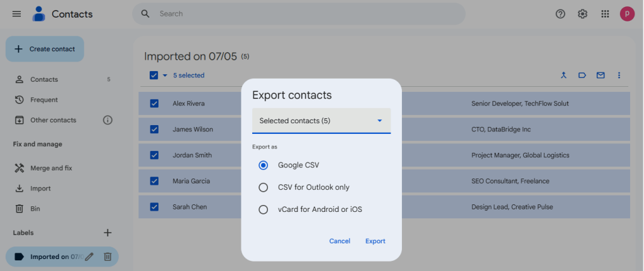Click the Contacts person icon in sidebar
Viewport: 644px width, 271px height.
[19, 79]
